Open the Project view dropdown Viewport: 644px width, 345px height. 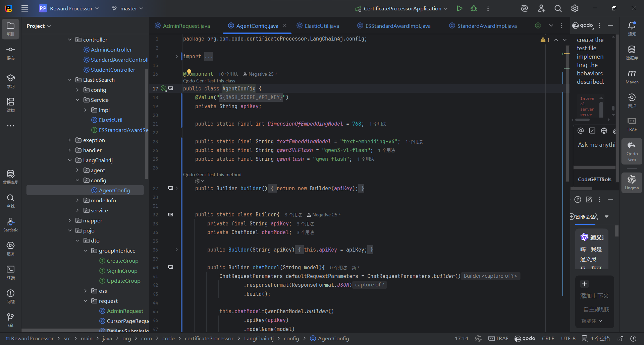(x=39, y=26)
